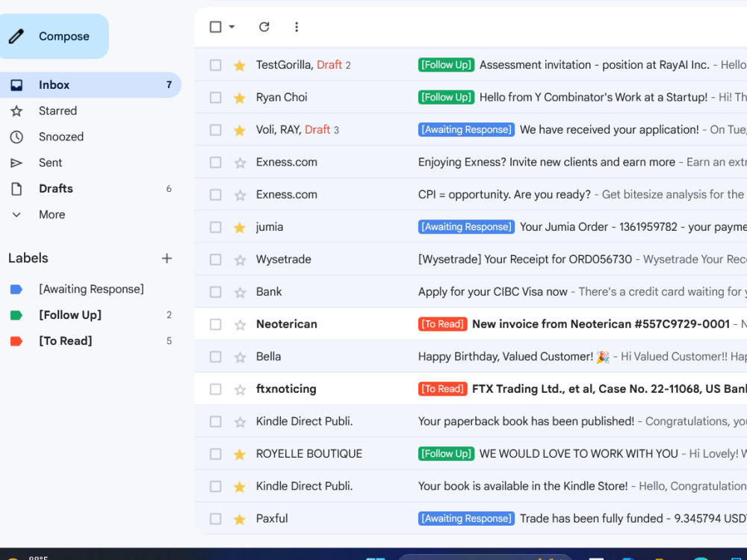Image resolution: width=747 pixels, height=560 pixels.
Task: Unstar the Voli, RAY email
Action: coord(240,130)
